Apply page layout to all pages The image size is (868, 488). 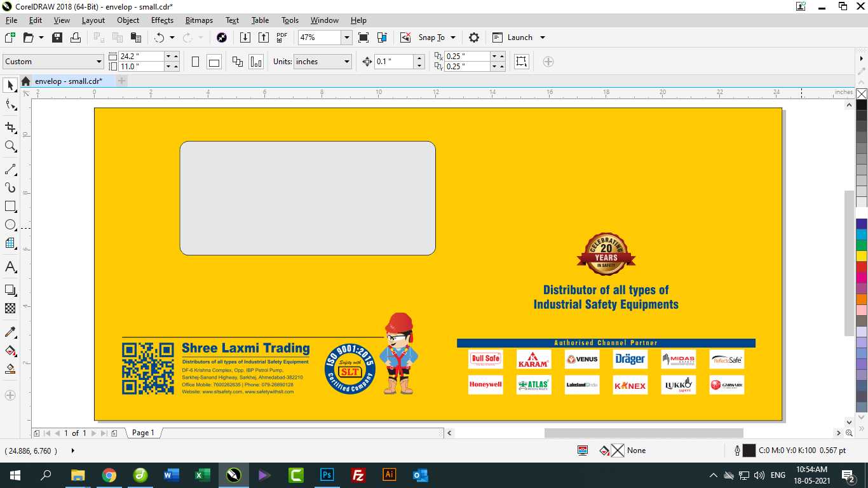tap(238, 62)
